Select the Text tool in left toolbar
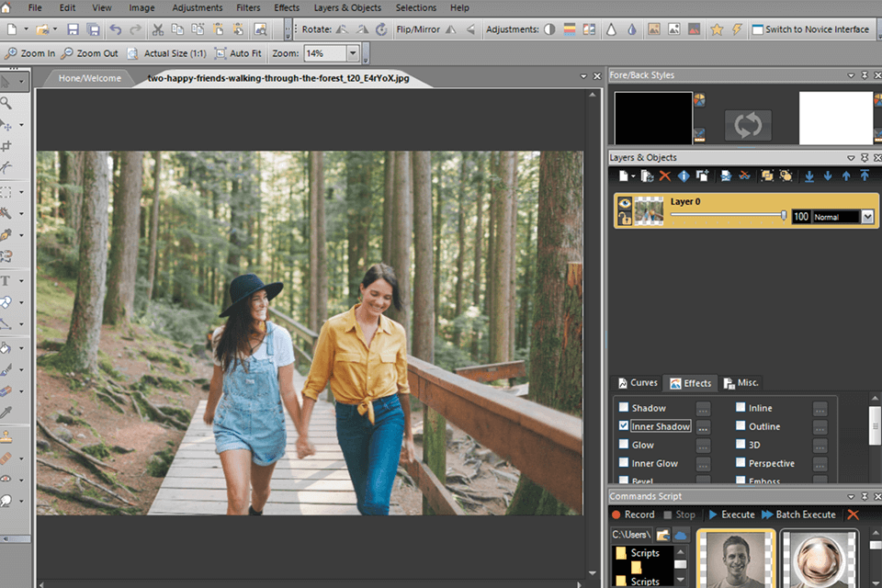 pos(6,281)
